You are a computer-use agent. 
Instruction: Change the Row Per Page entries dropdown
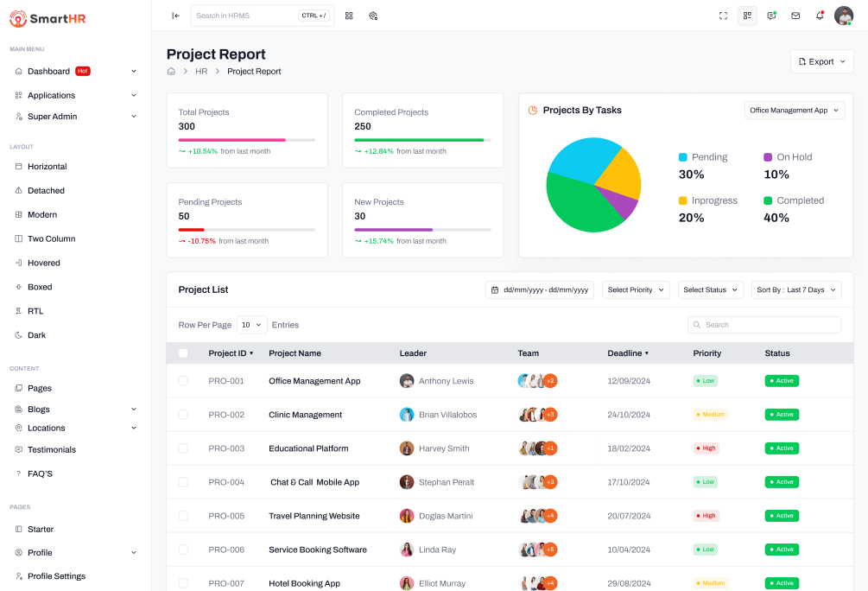[251, 325]
